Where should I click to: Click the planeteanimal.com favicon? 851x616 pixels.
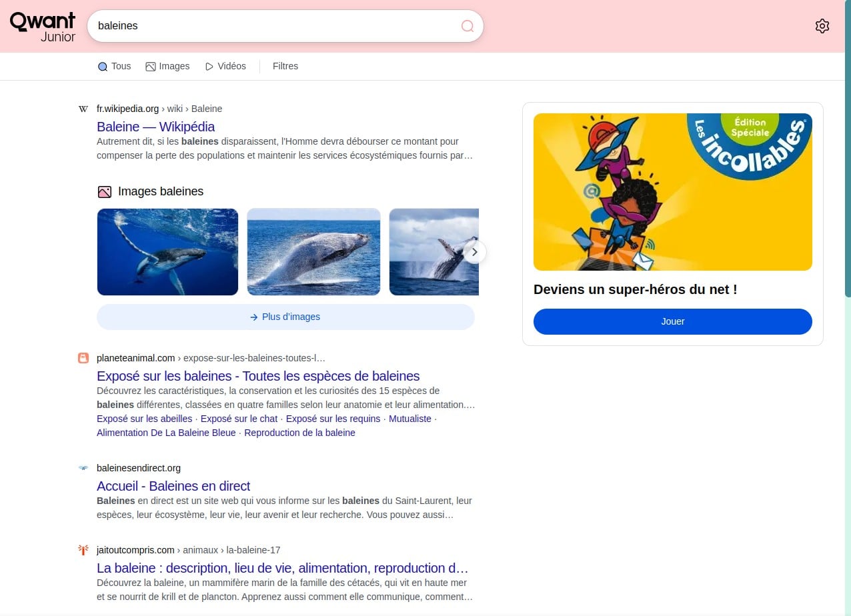coord(83,358)
